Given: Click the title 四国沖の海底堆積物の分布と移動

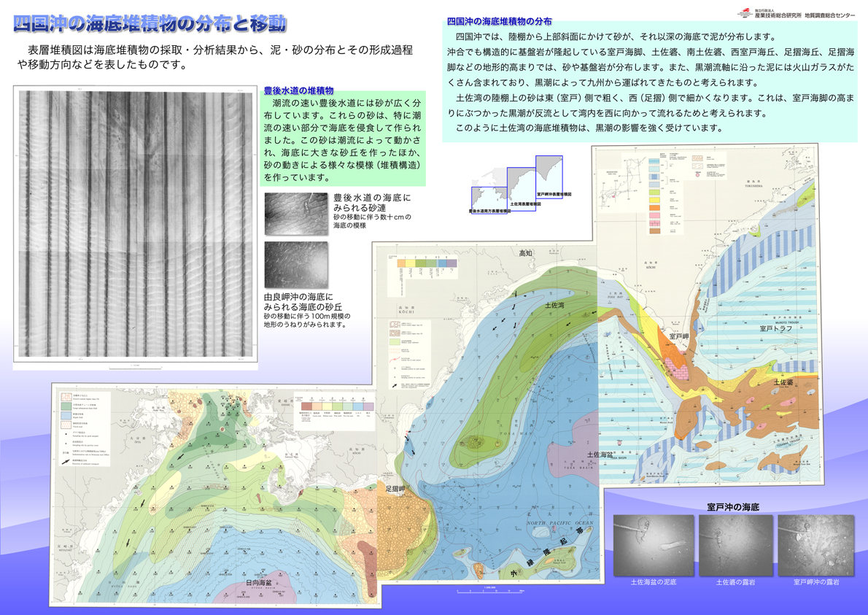Looking at the screenshot, I should (x=150, y=23).
